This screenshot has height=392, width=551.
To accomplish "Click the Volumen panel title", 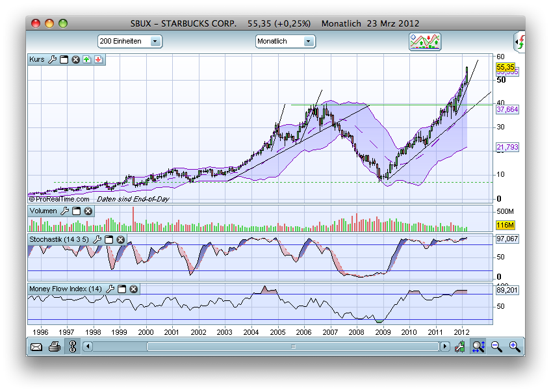I will click(x=44, y=211).
